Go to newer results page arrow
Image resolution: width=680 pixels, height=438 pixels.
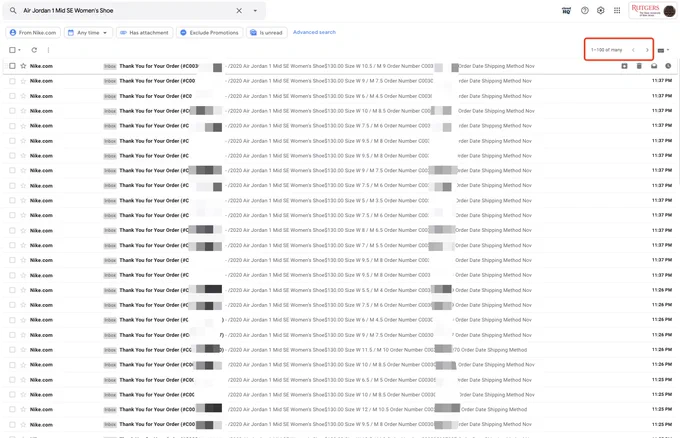[633, 50]
